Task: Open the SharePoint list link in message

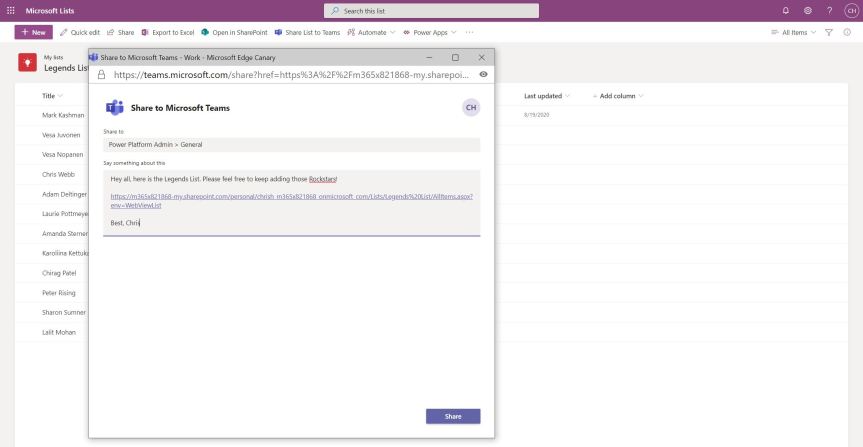Action: (292, 200)
